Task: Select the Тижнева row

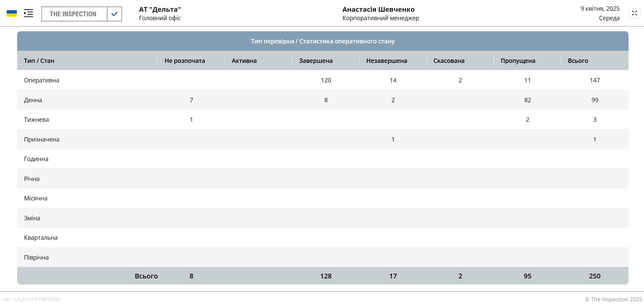Action: 36,119
